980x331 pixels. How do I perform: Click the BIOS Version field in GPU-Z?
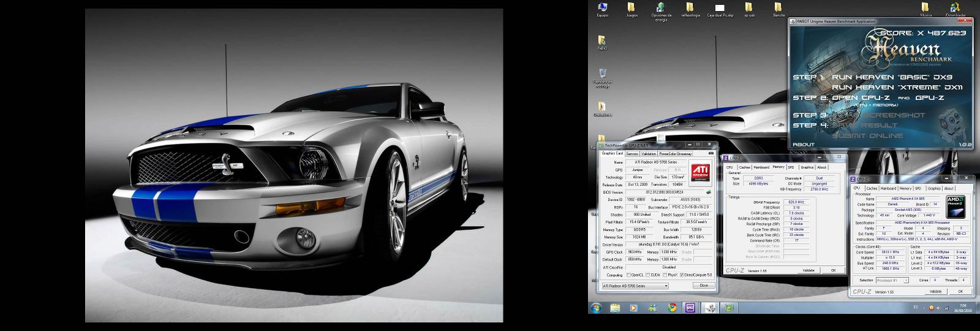(x=665, y=192)
